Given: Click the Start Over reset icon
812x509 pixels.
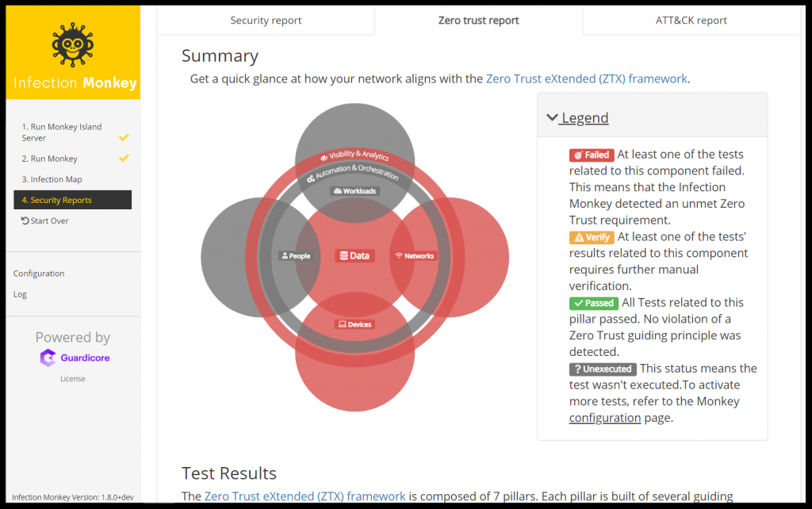Looking at the screenshot, I should [25, 220].
